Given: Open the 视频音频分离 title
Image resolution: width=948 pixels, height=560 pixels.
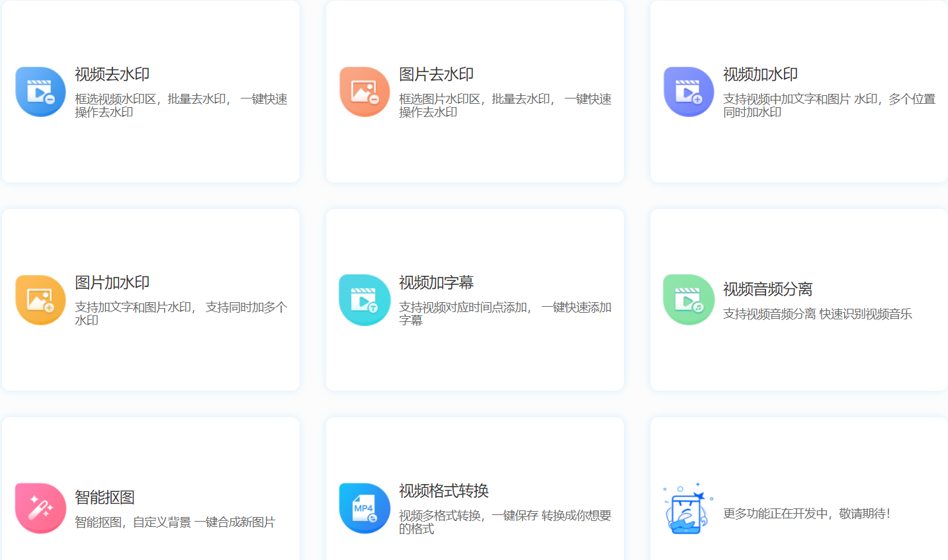Looking at the screenshot, I should coord(767,290).
